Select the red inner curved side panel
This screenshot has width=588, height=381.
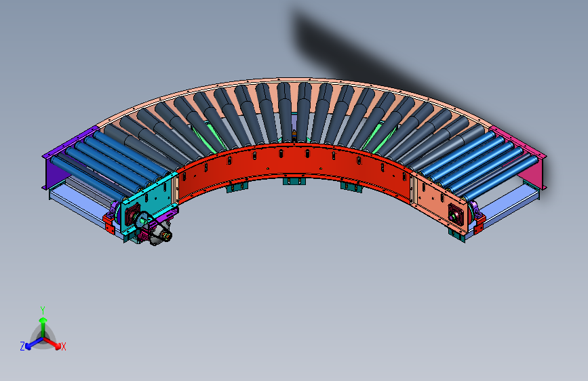point(294,161)
